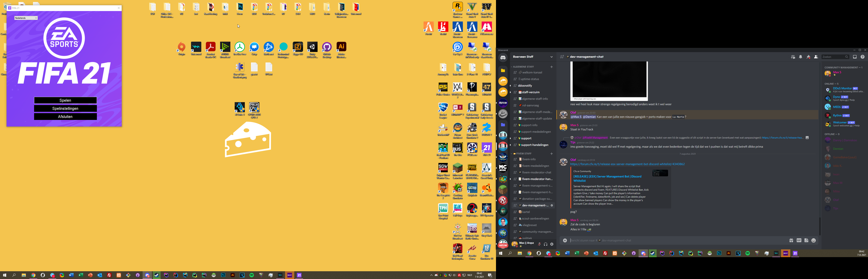Open the Nederlands language dropdown
Viewport: 868px width, 279px height.
[26, 18]
